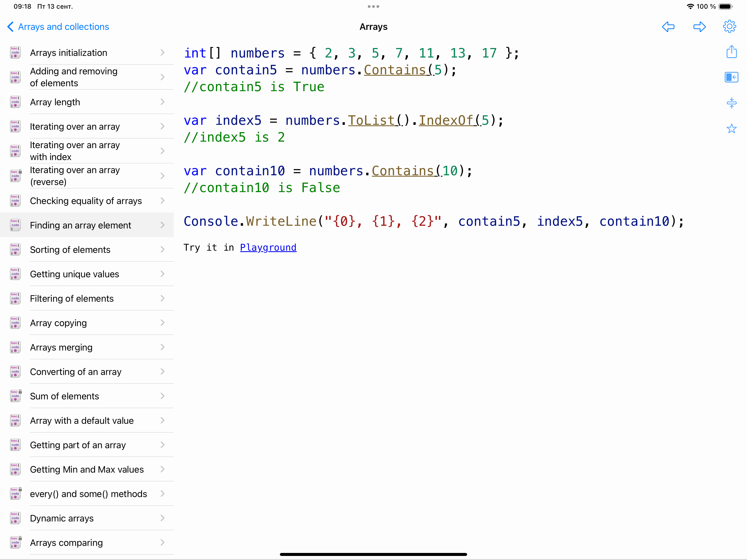Click code icon beside Checking equality of arrays
The height and width of the screenshot is (560, 747).
coord(15,201)
